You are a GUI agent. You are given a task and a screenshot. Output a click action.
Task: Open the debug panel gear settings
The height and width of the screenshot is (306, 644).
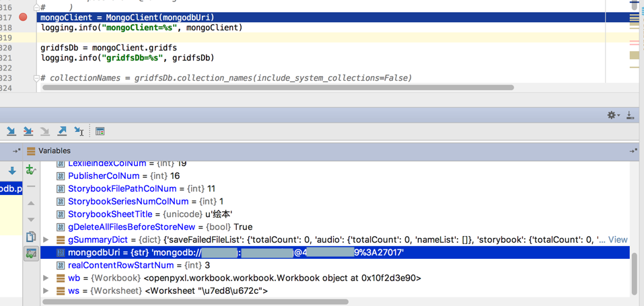[x=614, y=116]
